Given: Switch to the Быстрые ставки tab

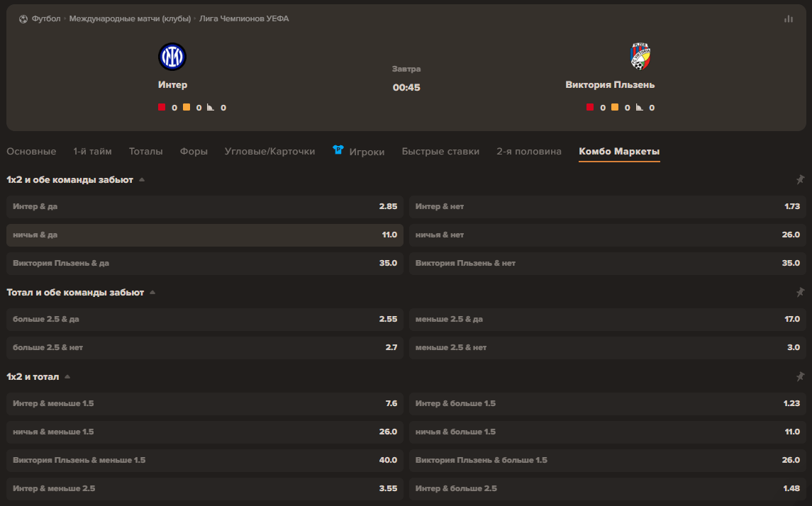Looking at the screenshot, I should coord(440,152).
